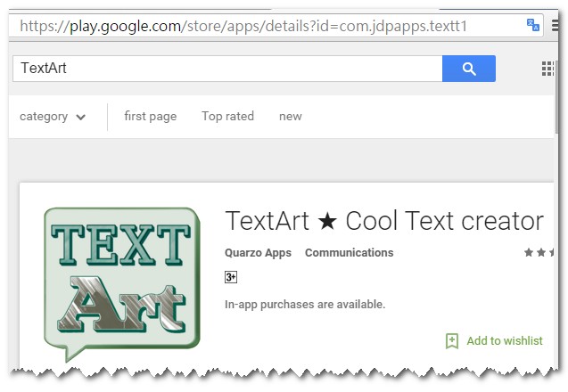Expand the category dropdown
Viewport: 568px width, 392px height.
point(44,117)
